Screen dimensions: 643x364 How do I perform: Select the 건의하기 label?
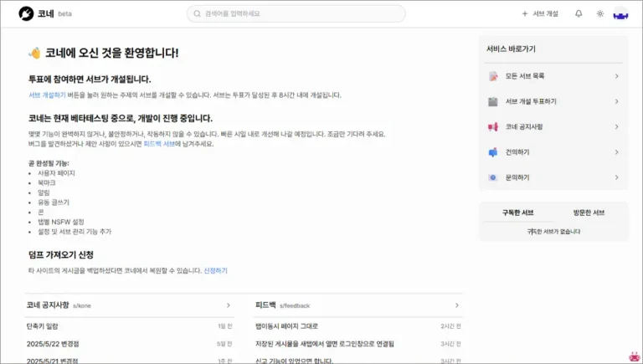coord(517,152)
